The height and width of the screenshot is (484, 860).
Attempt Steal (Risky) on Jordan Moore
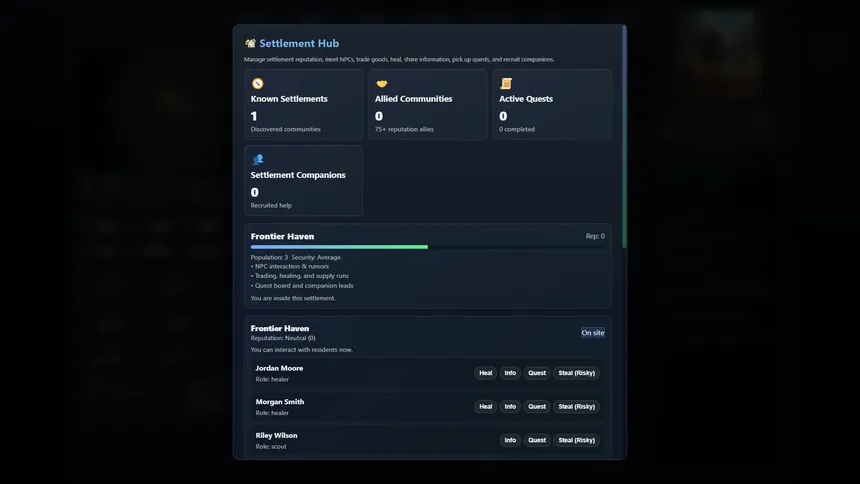pyautogui.click(x=576, y=373)
